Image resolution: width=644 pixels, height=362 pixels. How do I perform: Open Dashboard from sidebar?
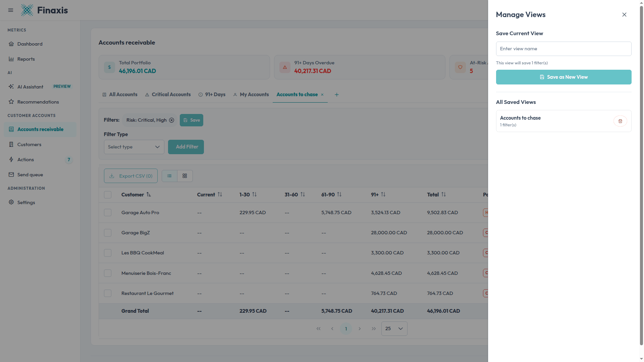coord(40,44)
